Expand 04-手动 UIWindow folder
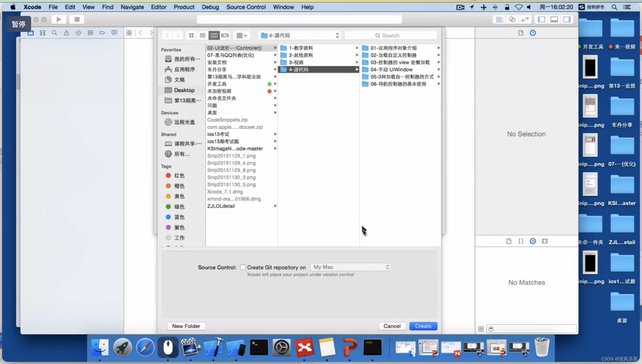Viewport: 642px width, 364px height. click(438, 69)
